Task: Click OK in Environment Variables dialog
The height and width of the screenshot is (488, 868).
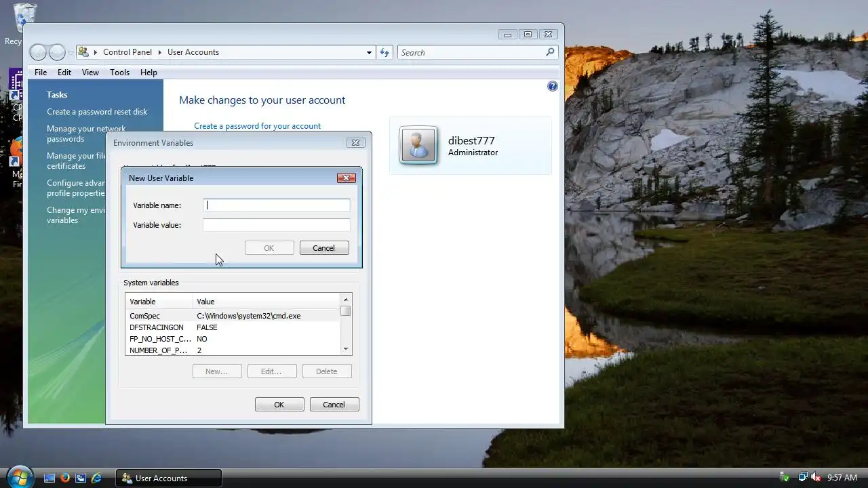Action: pyautogui.click(x=279, y=405)
